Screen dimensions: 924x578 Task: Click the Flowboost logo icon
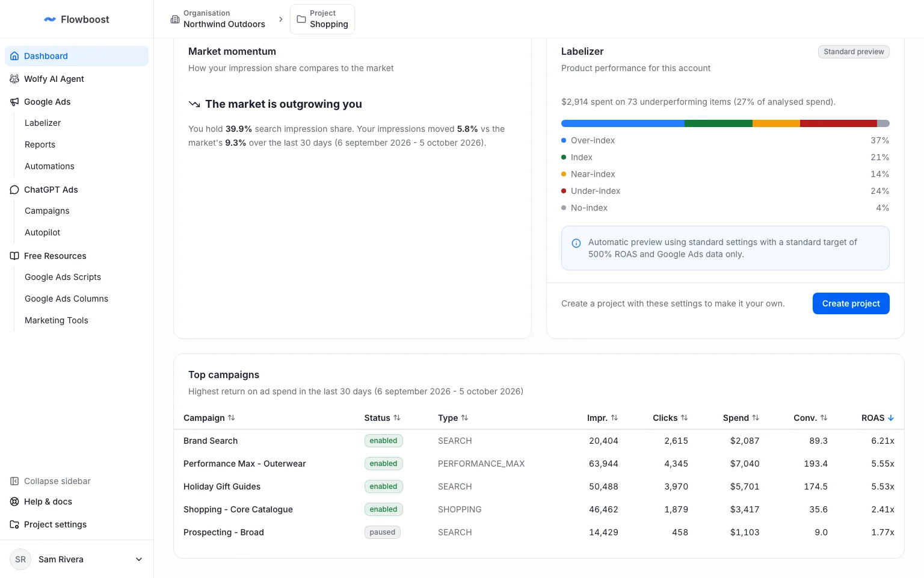(50, 19)
